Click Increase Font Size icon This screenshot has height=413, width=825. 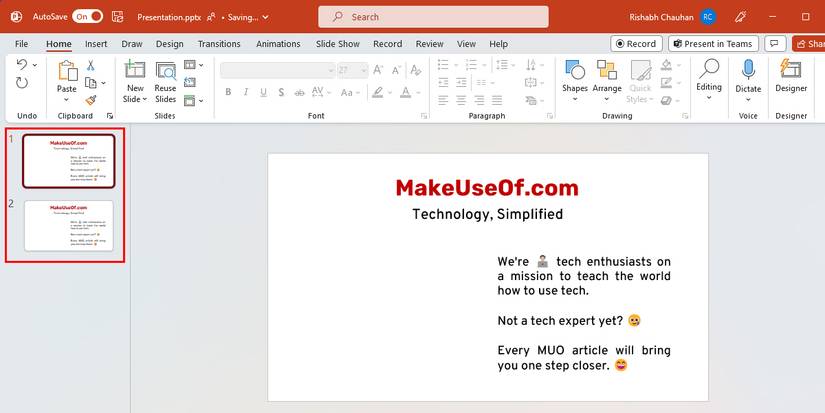(378, 70)
